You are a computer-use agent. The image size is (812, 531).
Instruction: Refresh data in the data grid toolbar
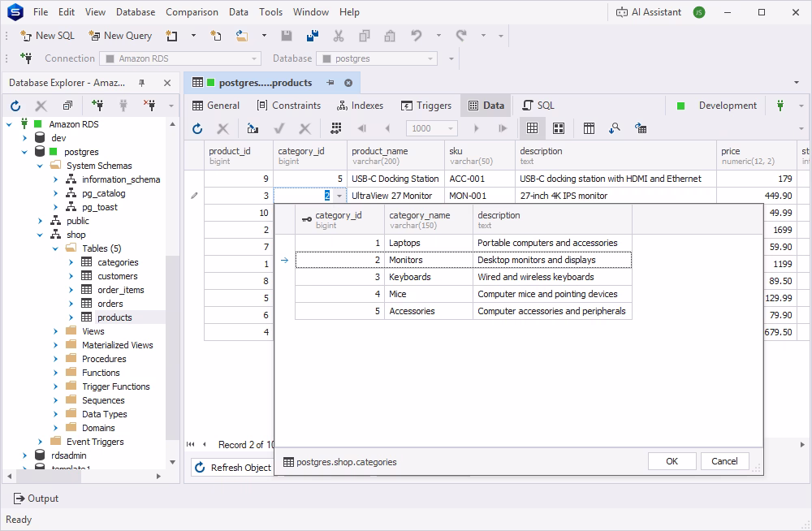pyautogui.click(x=197, y=128)
